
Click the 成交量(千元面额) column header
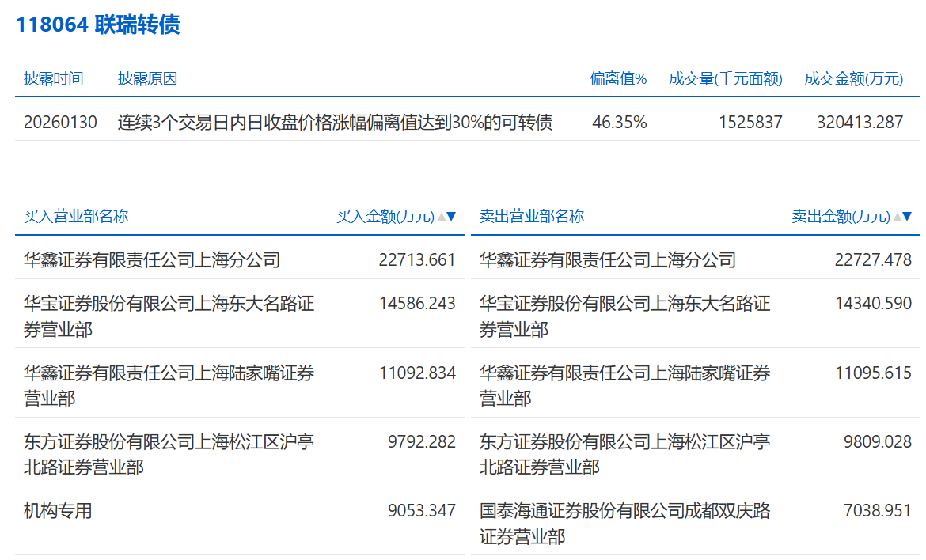(725, 79)
